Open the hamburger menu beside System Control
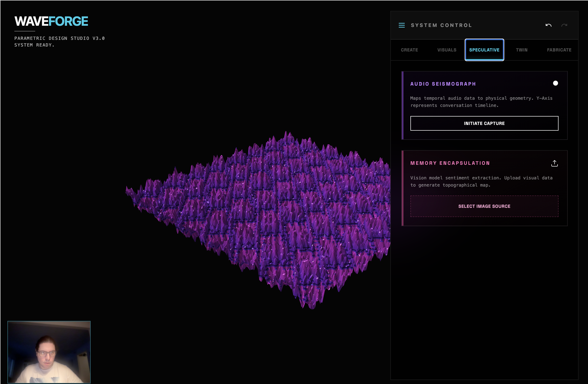Screen dimensions: 588x384 coord(401,25)
